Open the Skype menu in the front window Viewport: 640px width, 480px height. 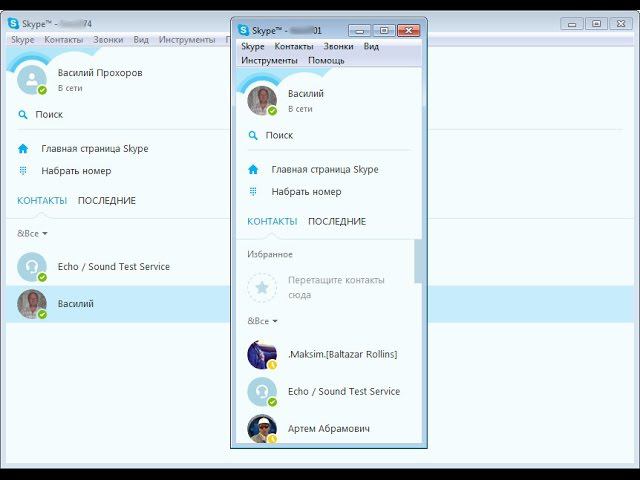click(253, 47)
